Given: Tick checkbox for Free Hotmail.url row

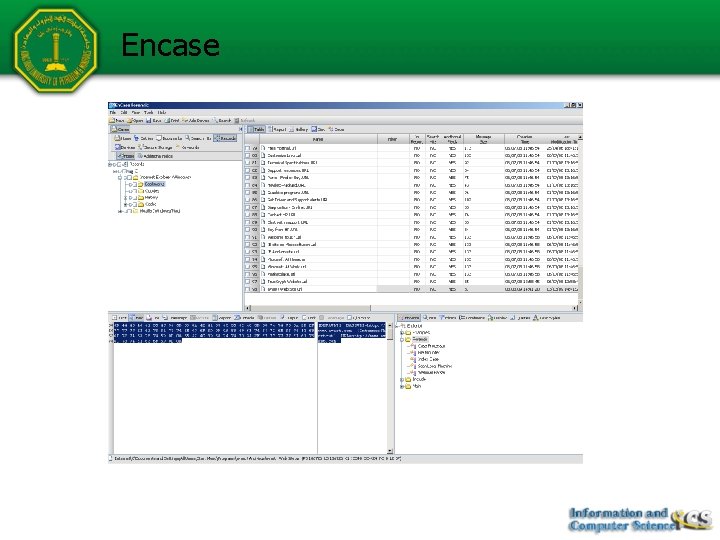Looking at the screenshot, I should coord(248,148).
